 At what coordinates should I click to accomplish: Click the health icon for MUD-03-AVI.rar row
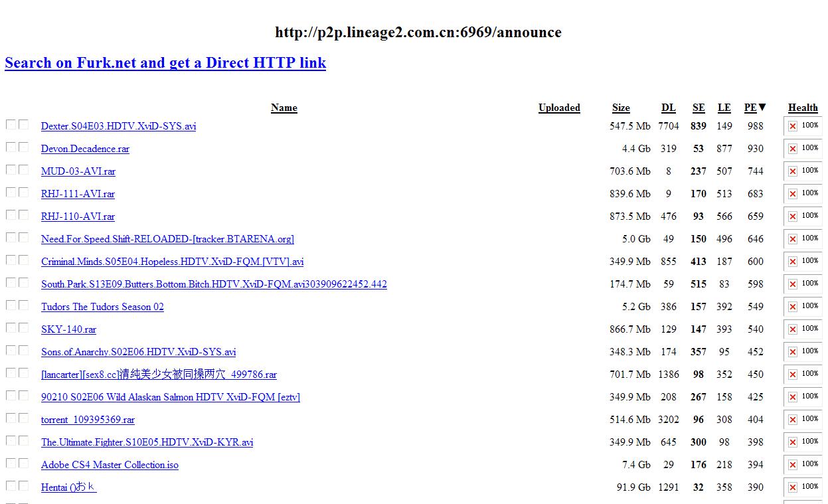coord(792,171)
